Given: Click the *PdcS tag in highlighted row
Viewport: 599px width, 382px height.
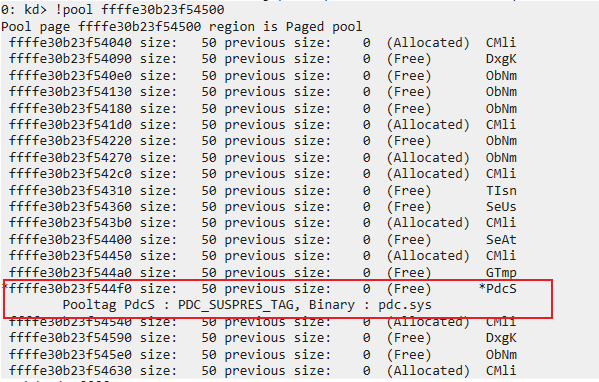Looking at the screenshot, I should pos(497,288).
